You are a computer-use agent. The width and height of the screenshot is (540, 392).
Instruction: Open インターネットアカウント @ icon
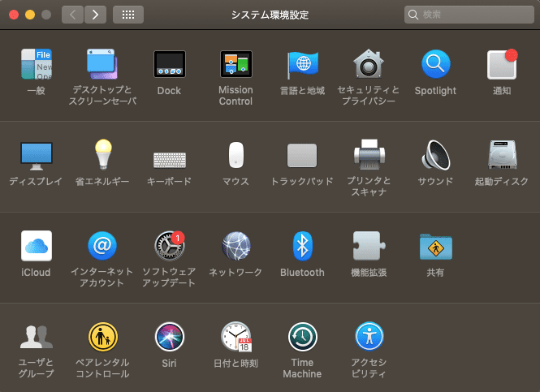pos(102,246)
